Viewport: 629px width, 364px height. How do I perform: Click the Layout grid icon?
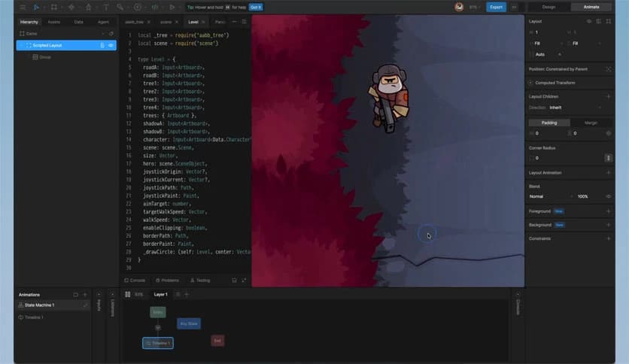(x=598, y=21)
